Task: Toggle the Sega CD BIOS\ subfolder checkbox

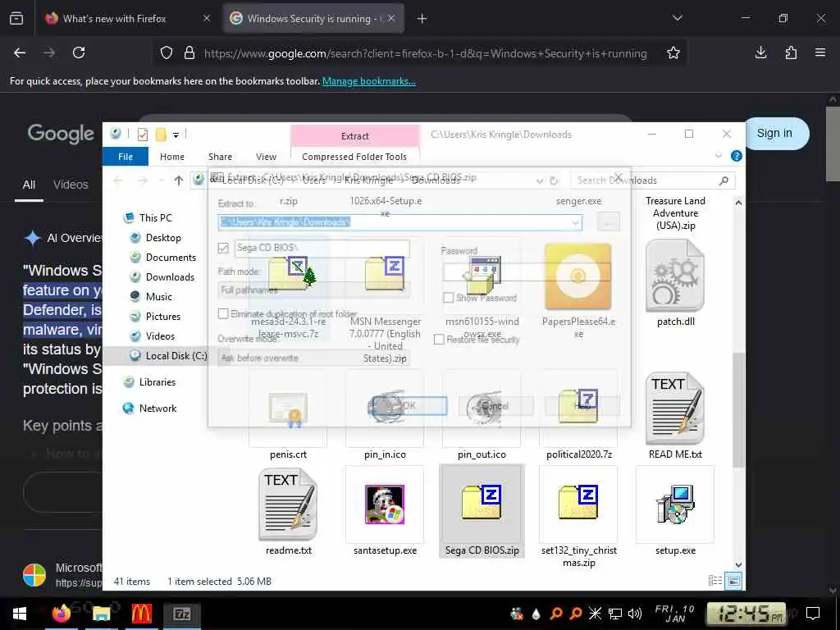Action: [x=223, y=248]
